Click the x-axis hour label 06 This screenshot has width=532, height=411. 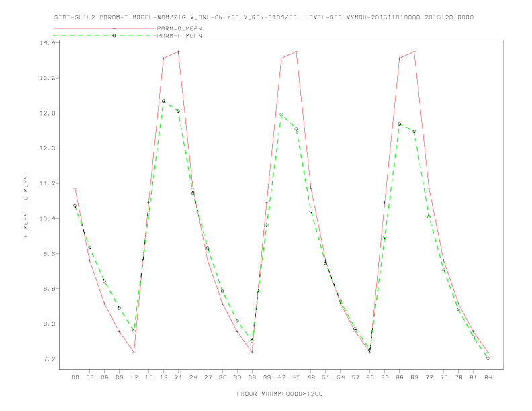click(x=105, y=377)
